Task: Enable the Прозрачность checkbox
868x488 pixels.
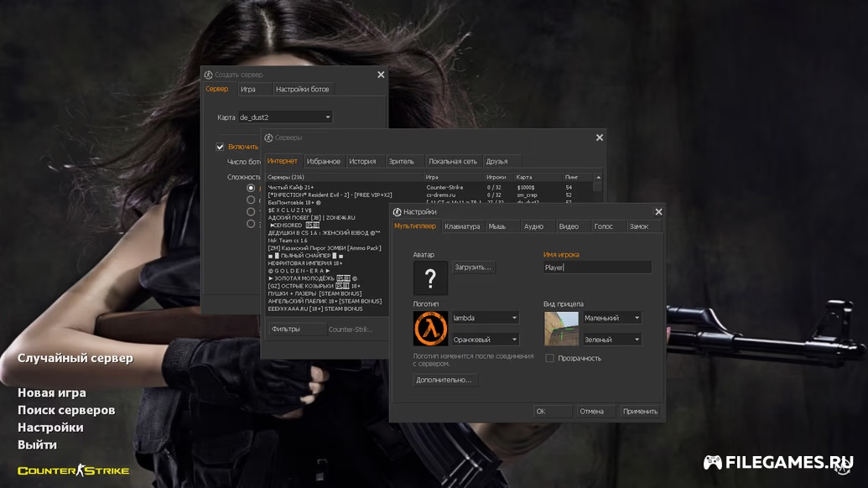Action: 550,358
